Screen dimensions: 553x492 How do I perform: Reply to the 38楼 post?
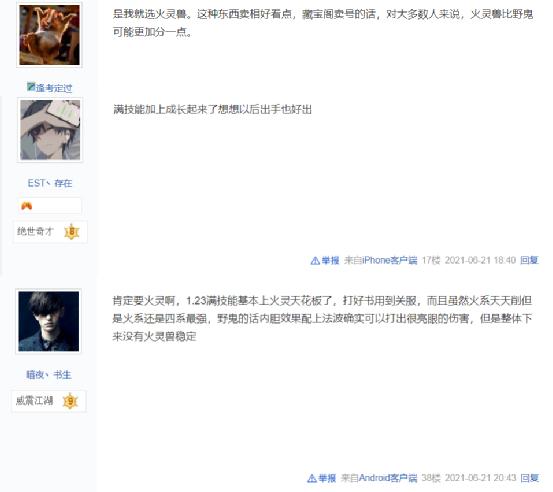coord(530,478)
